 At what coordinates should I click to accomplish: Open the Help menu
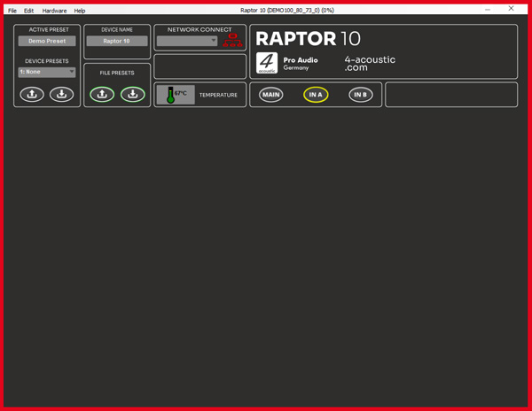pyautogui.click(x=80, y=11)
